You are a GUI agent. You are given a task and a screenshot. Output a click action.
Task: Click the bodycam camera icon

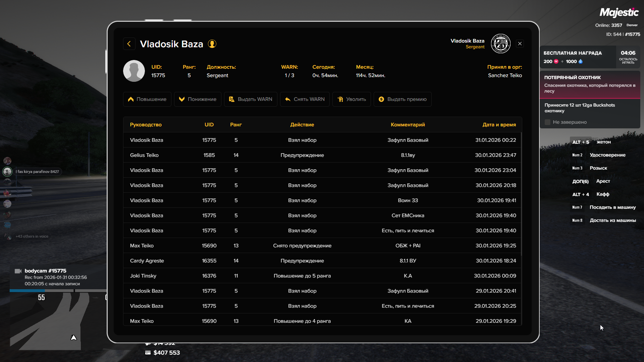18,271
